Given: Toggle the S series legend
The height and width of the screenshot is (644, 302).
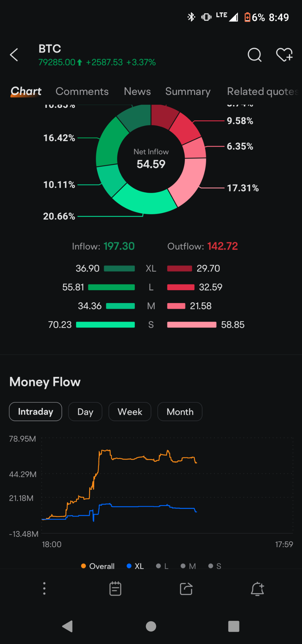Looking at the screenshot, I should tap(215, 566).
